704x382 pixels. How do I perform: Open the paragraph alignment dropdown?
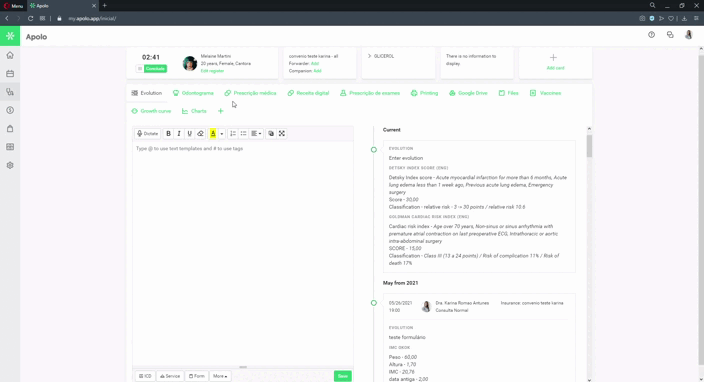click(x=256, y=133)
